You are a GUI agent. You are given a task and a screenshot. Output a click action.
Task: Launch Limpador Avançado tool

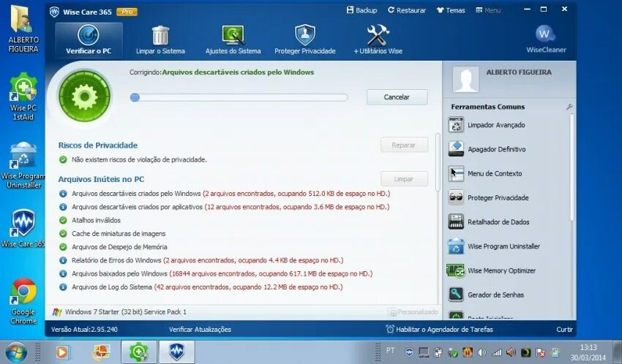pyautogui.click(x=487, y=125)
